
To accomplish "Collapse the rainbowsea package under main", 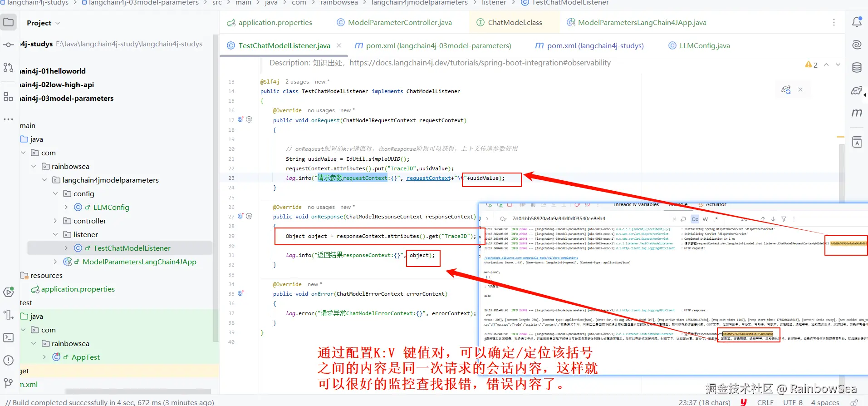I will [34, 166].
